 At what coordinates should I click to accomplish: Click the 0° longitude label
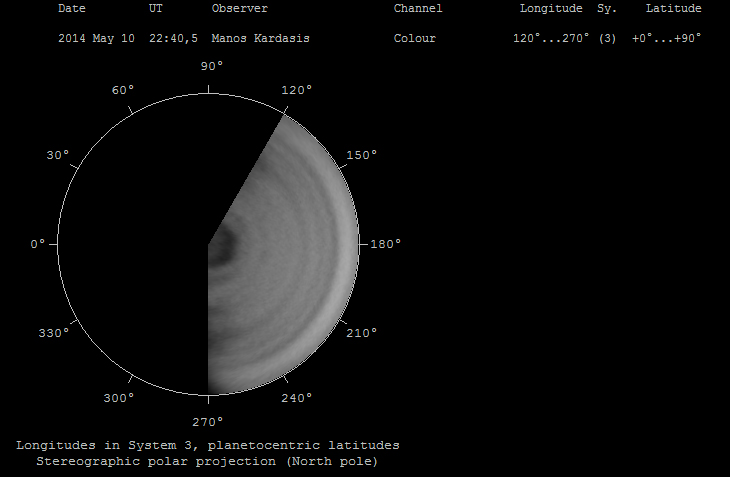click(x=38, y=244)
